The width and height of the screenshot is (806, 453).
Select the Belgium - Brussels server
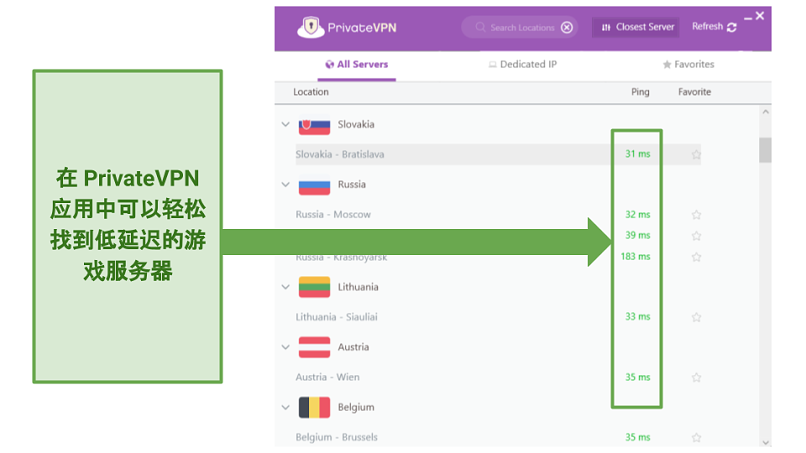click(x=336, y=437)
